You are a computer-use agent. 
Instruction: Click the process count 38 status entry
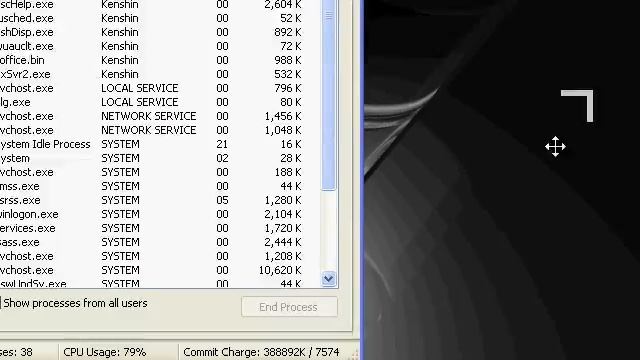16,352
